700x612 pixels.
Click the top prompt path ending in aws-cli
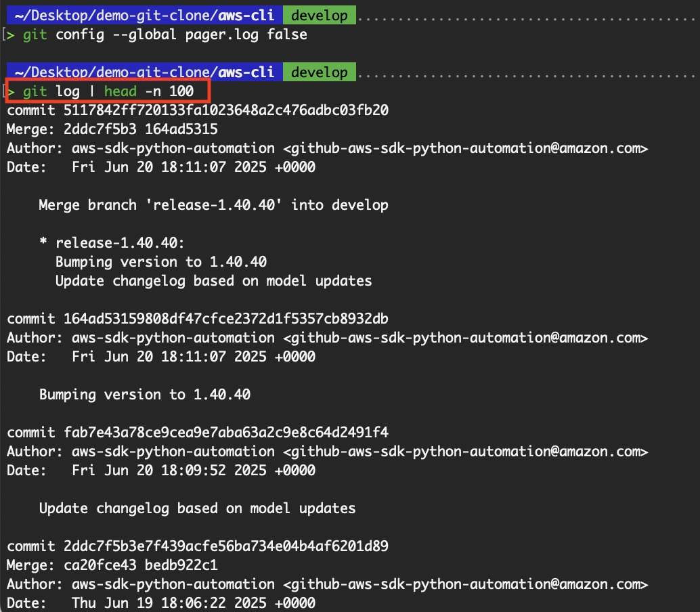pyautogui.click(x=144, y=15)
